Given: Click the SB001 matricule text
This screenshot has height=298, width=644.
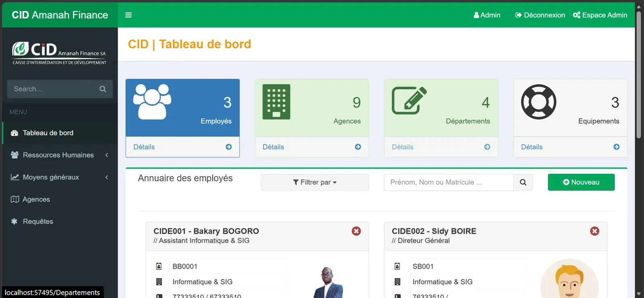Looking at the screenshot, I should 423,266.
